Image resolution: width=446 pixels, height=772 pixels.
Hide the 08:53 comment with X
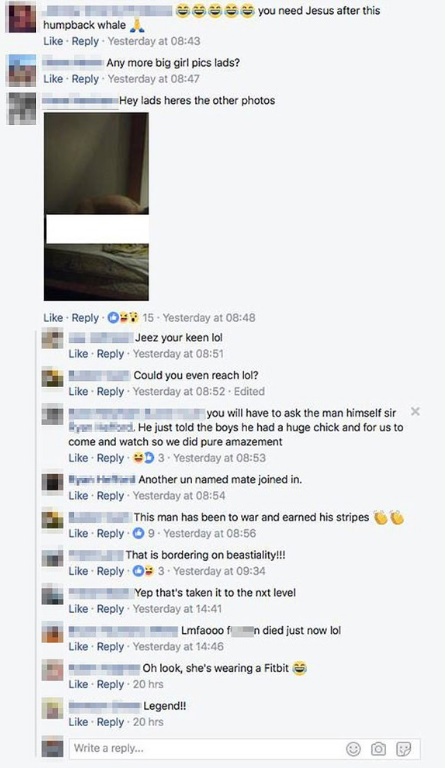415,411
